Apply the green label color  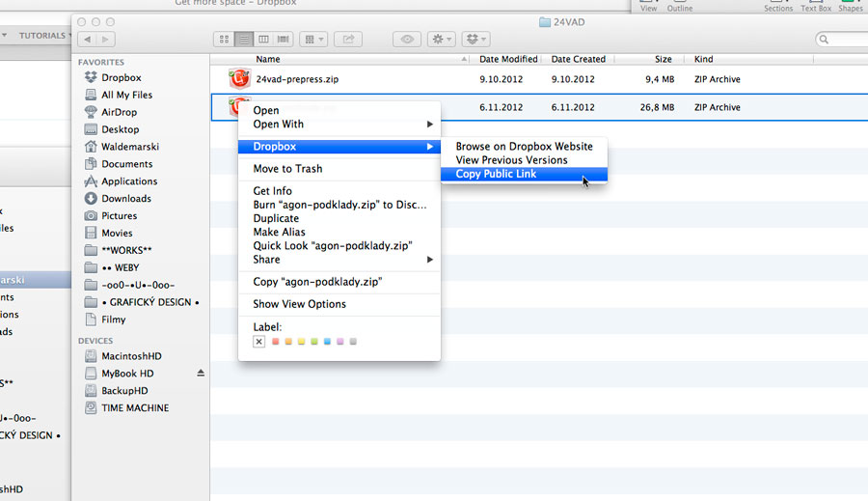coord(313,342)
